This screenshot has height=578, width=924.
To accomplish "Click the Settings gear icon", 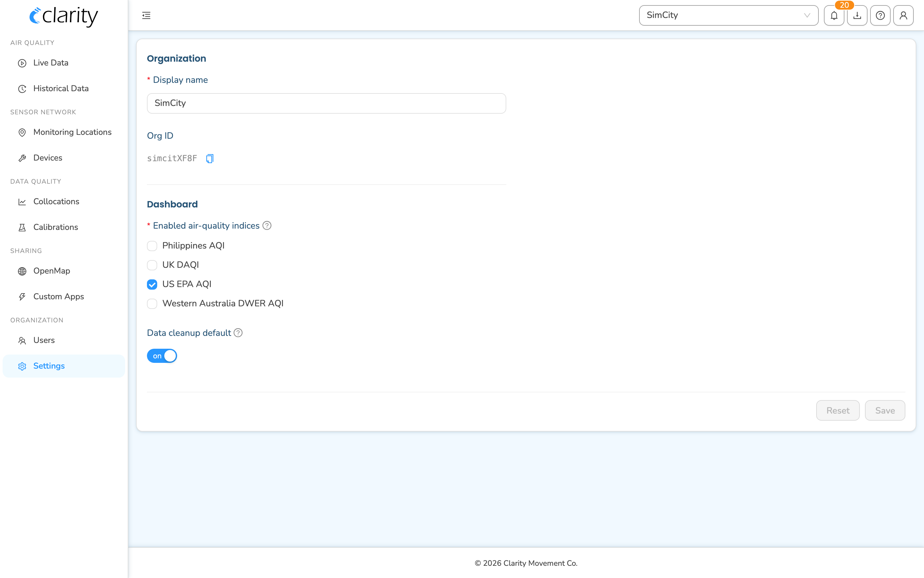I will [22, 366].
